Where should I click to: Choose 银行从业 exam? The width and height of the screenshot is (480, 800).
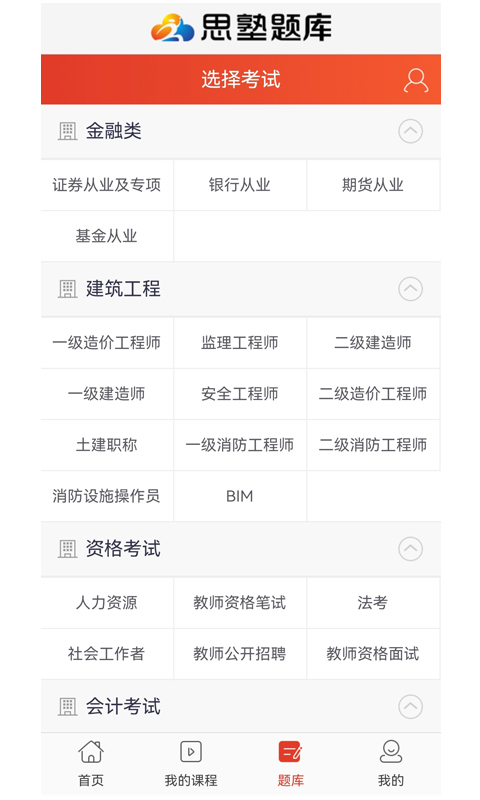point(240,185)
